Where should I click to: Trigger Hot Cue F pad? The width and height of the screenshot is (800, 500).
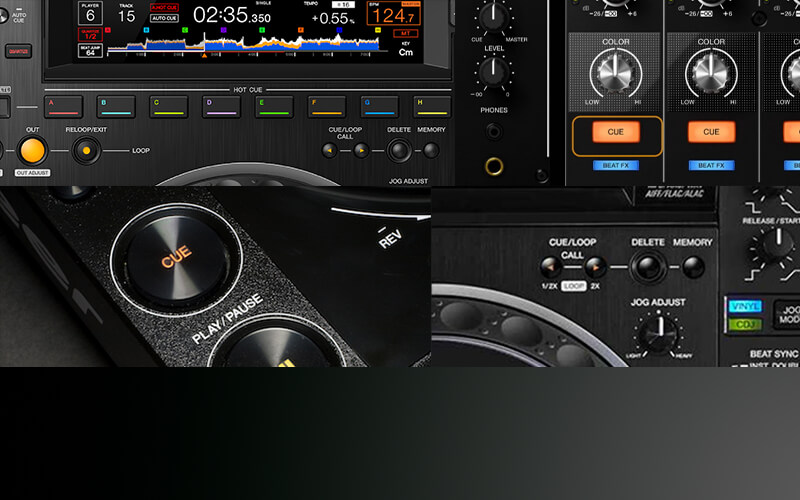tap(327, 107)
